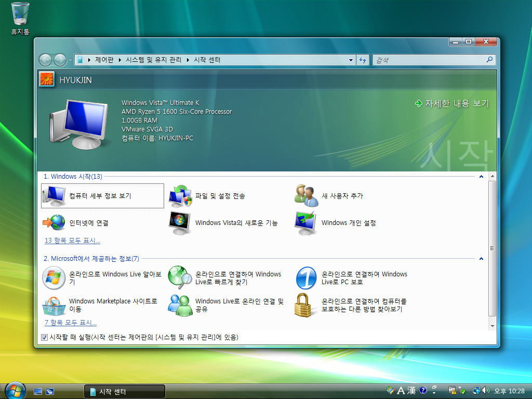
Task: Select 온라인으로 Windows Live 알아보기 item
Action: (102, 278)
